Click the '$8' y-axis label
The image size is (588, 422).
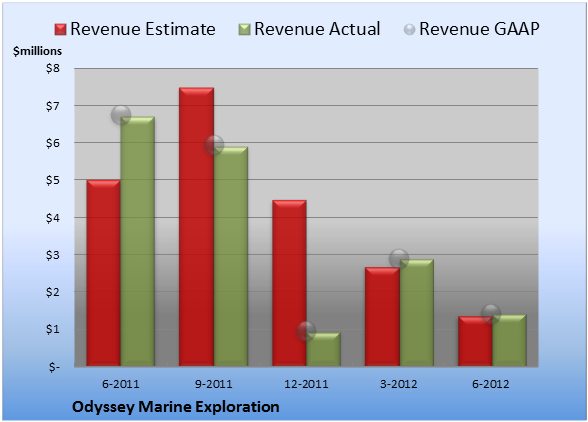point(52,68)
